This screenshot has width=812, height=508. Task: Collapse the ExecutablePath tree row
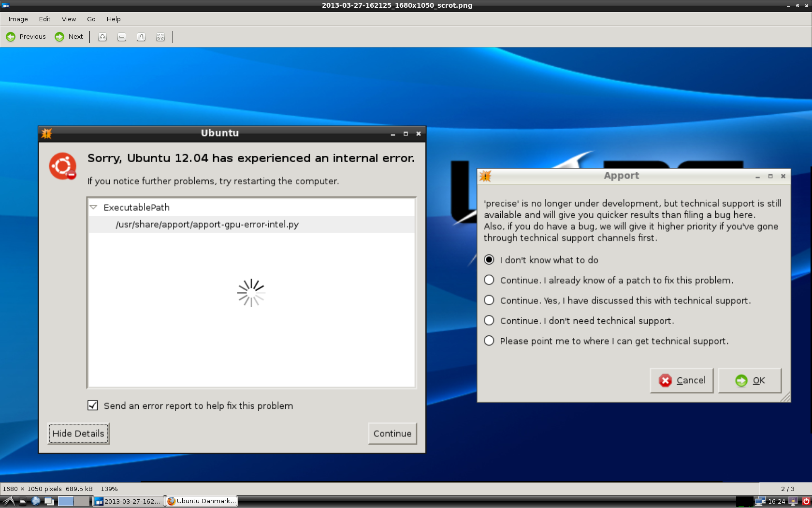94,207
